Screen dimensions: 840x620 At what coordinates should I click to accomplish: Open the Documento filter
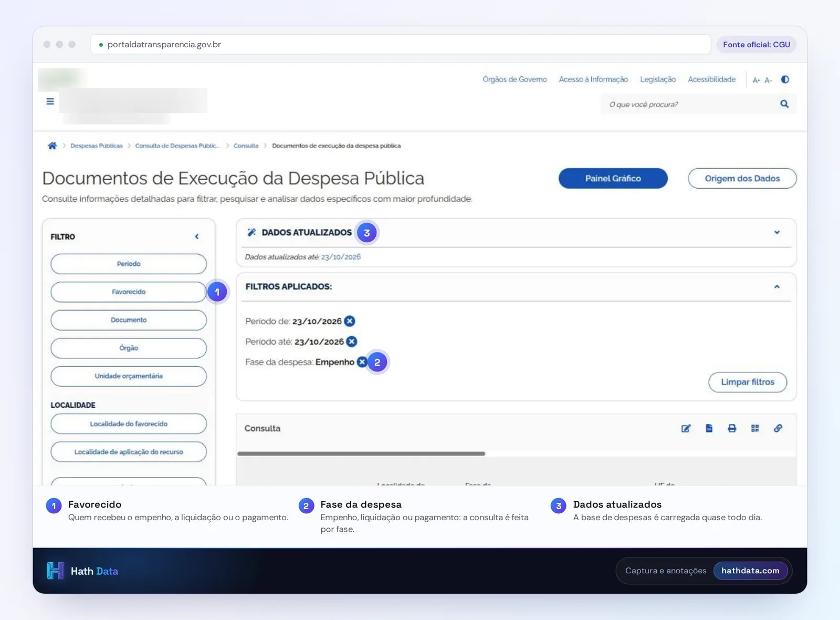(129, 320)
